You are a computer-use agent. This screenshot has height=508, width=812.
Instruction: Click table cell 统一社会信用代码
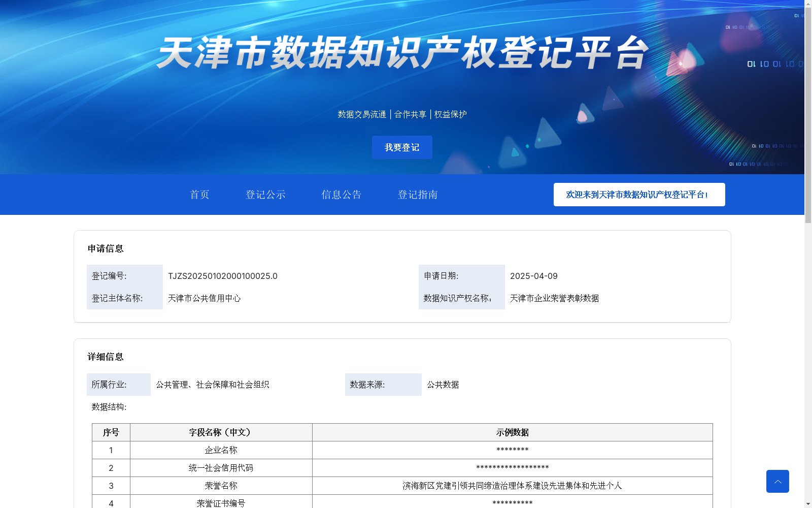point(221,468)
